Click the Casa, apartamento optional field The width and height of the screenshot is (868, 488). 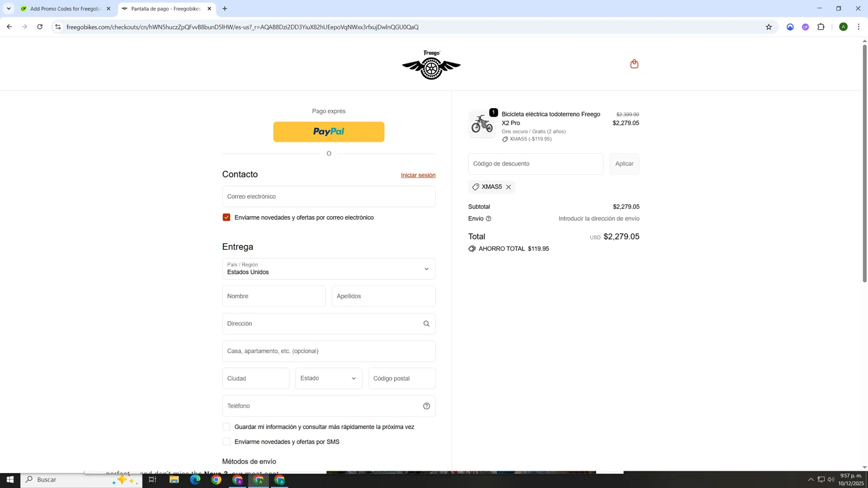tap(329, 351)
